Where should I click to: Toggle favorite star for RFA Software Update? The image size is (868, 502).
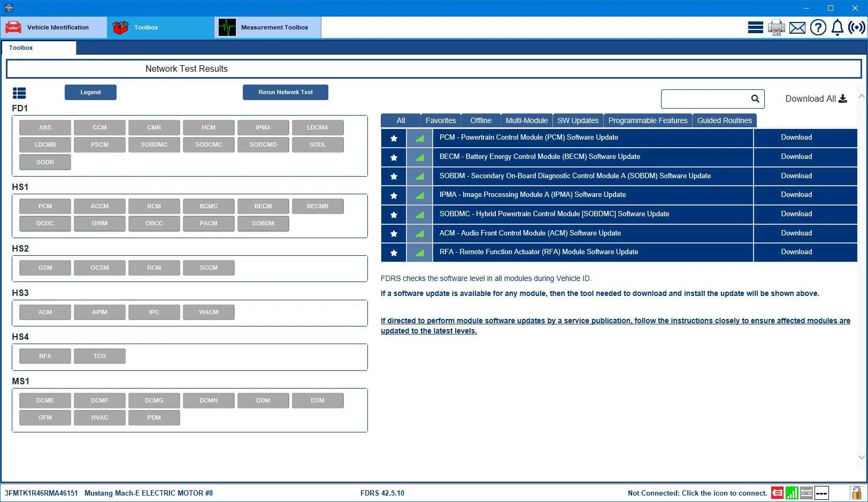(x=394, y=253)
